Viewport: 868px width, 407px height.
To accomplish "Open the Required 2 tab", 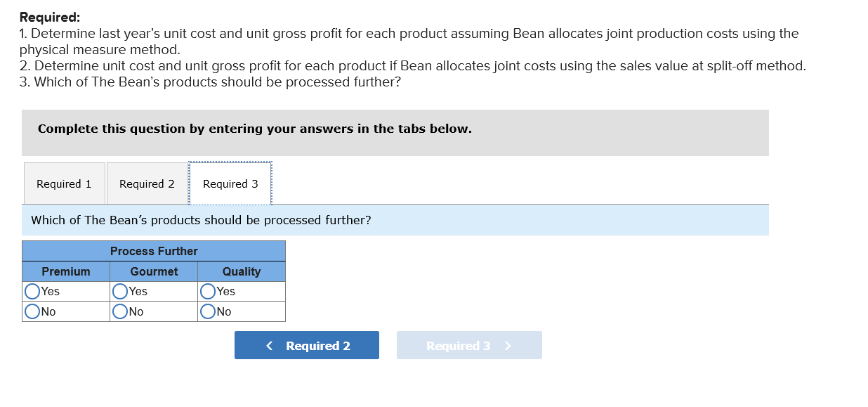I will click(146, 183).
